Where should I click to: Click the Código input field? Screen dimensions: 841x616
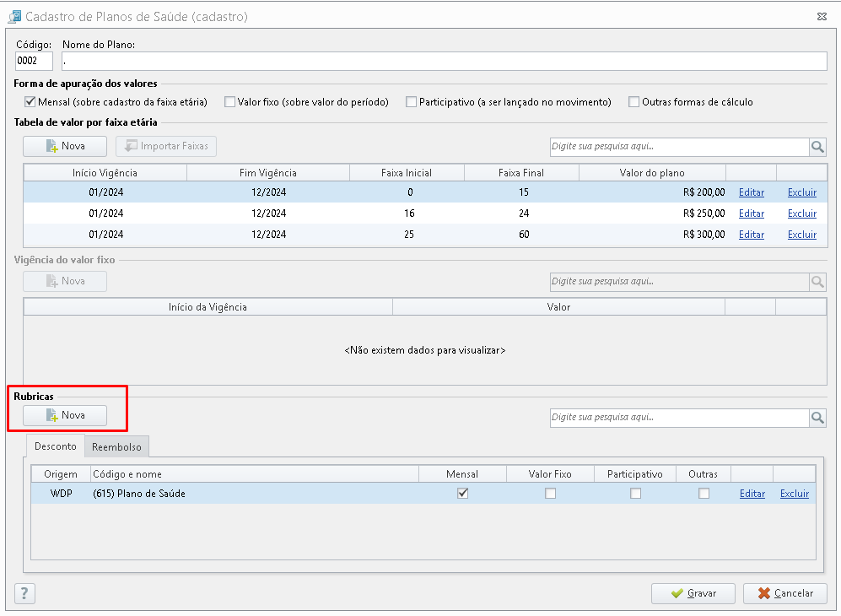pyautogui.click(x=35, y=61)
